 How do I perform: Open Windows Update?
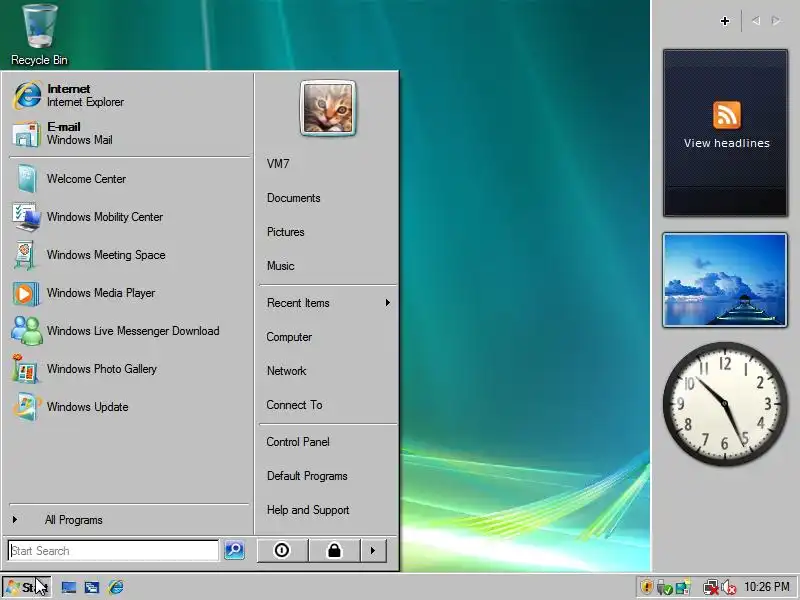click(130, 407)
